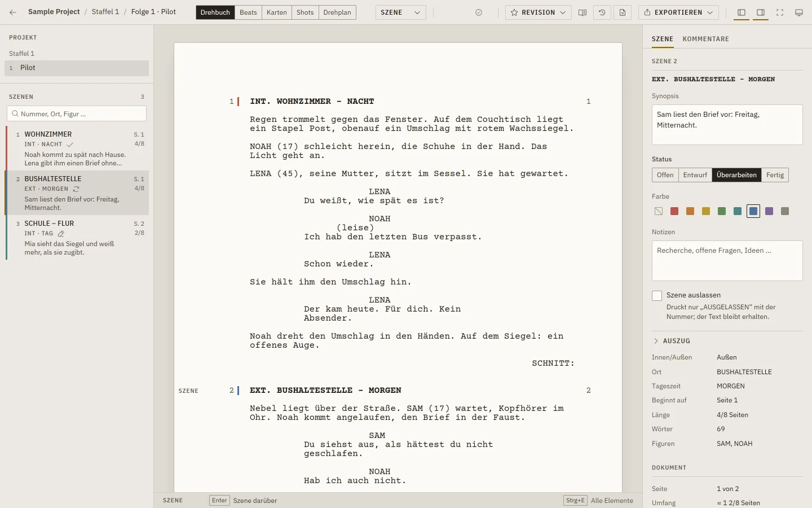Screen dimensions: 812x508
Task: Set scene status to Entwurf
Action: pyautogui.click(x=695, y=175)
